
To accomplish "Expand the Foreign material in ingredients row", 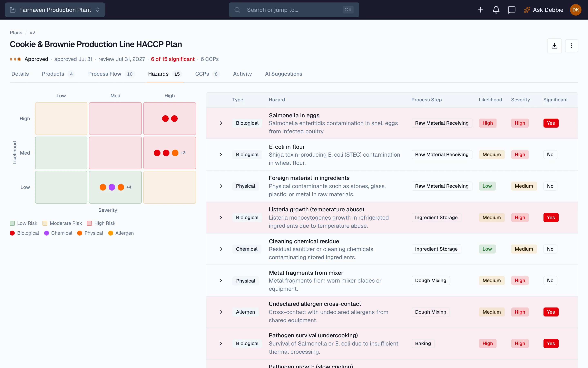I will click(x=221, y=186).
